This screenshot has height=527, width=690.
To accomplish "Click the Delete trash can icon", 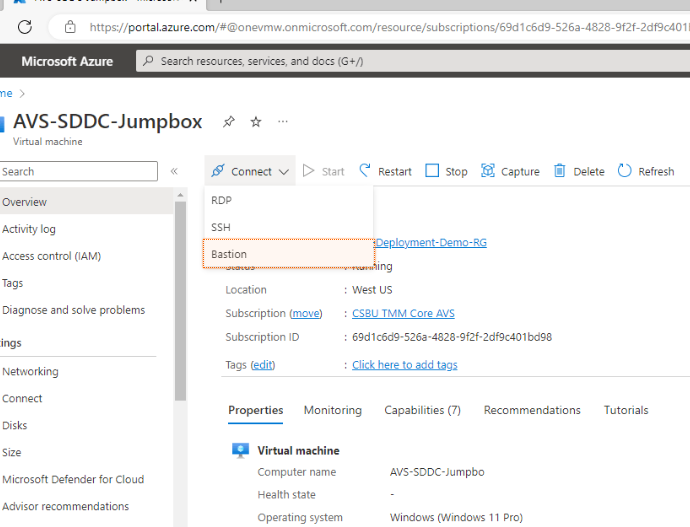I will [x=559, y=170].
